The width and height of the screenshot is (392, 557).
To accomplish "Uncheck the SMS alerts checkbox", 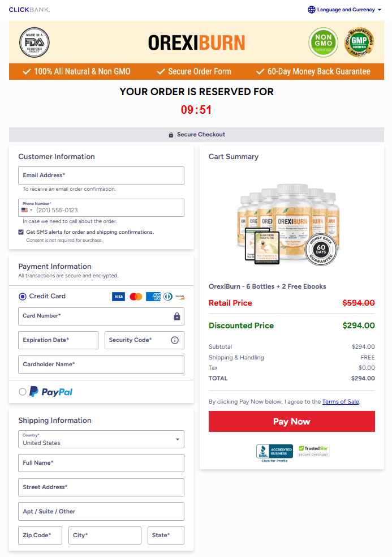I will (21, 232).
